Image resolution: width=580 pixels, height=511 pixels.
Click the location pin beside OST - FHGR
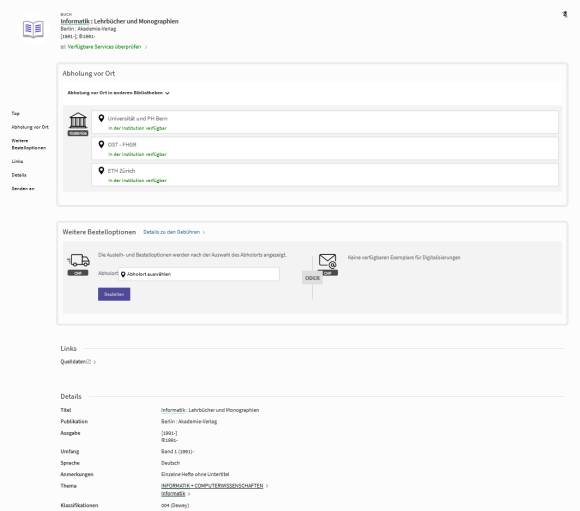(x=101, y=144)
